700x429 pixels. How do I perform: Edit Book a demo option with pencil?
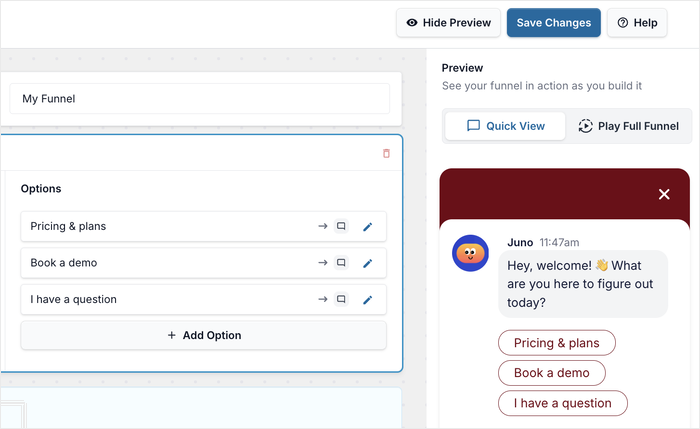[x=367, y=263]
